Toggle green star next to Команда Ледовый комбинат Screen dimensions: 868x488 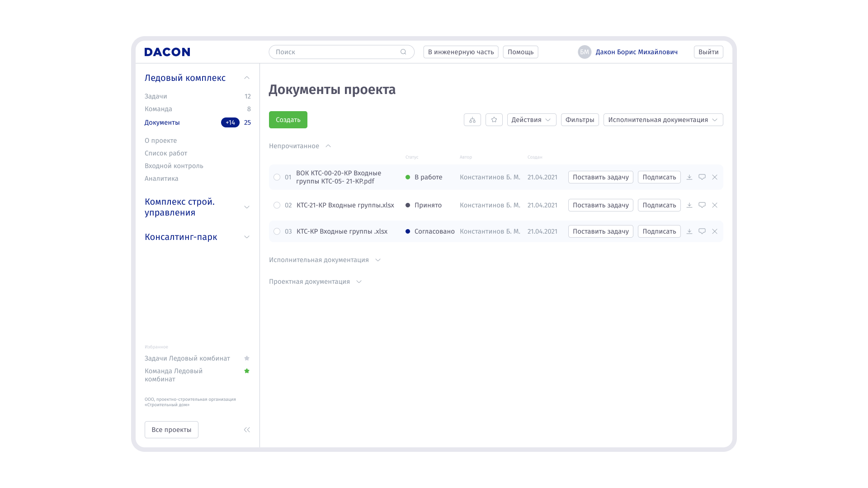pos(247,371)
